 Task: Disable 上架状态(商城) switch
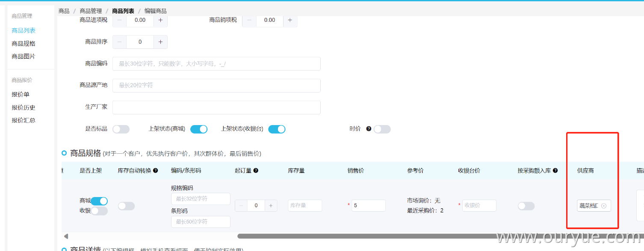(x=199, y=129)
